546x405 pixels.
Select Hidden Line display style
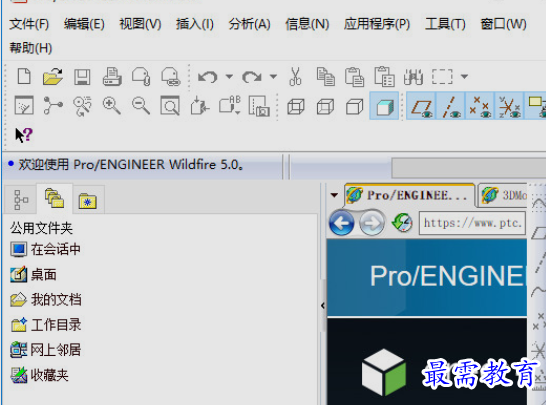click(x=325, y=107)
